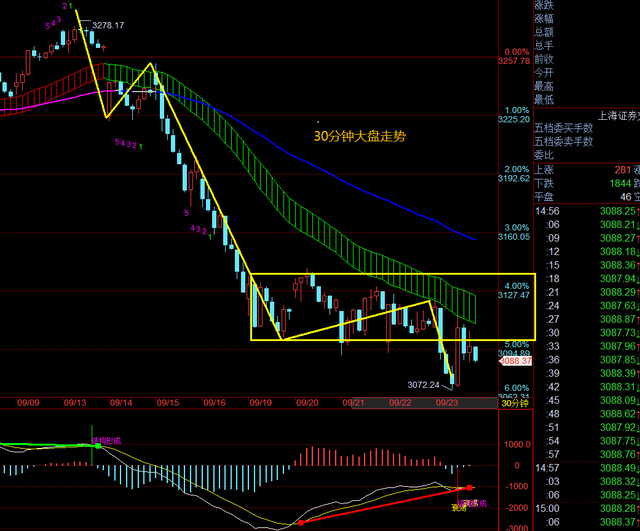Click the 最高 field label
This screenshot has width=640, height=531.
tap(544, 86)
